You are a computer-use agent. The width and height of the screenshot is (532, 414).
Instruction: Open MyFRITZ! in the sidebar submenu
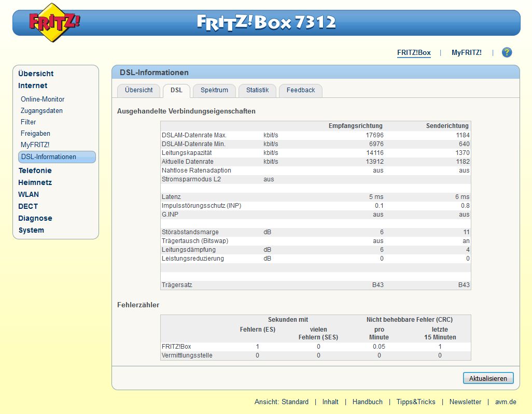pos(35,145)
